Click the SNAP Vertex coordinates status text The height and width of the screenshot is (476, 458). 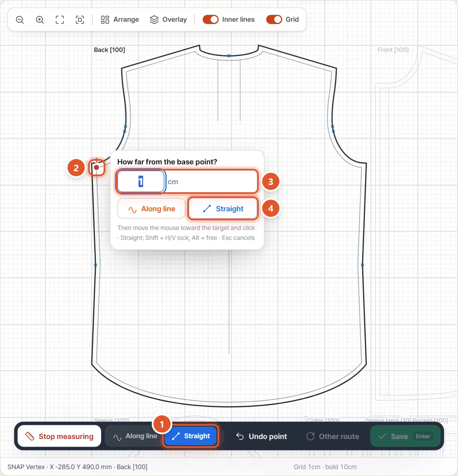coord(77,467)
